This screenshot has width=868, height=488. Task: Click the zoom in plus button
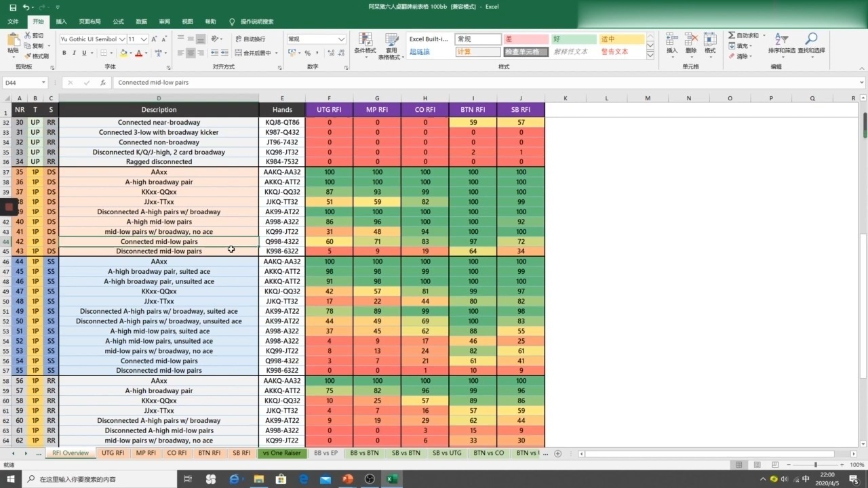coord(842,465)
